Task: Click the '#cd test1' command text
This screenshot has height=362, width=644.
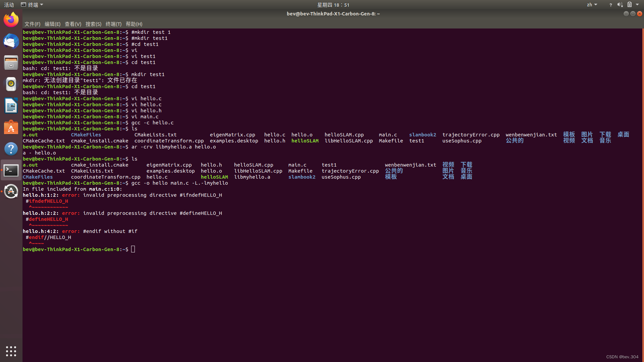Action: (145, 44)
